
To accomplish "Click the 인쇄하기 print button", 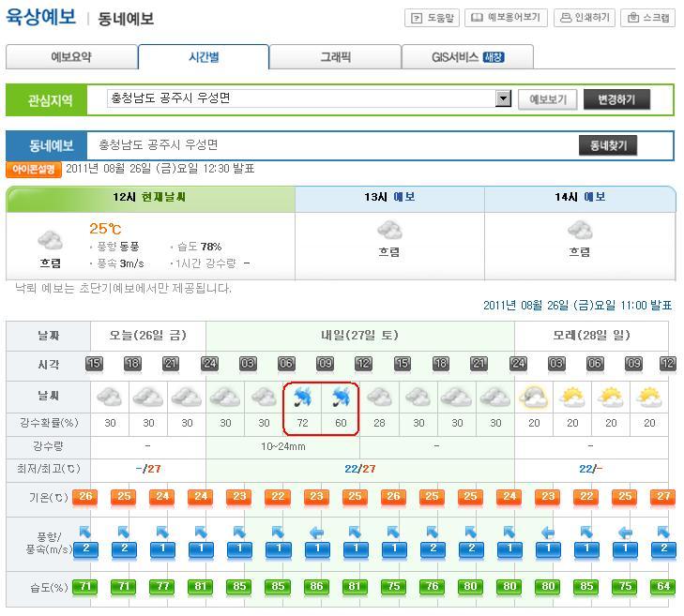I will [585, 18].
